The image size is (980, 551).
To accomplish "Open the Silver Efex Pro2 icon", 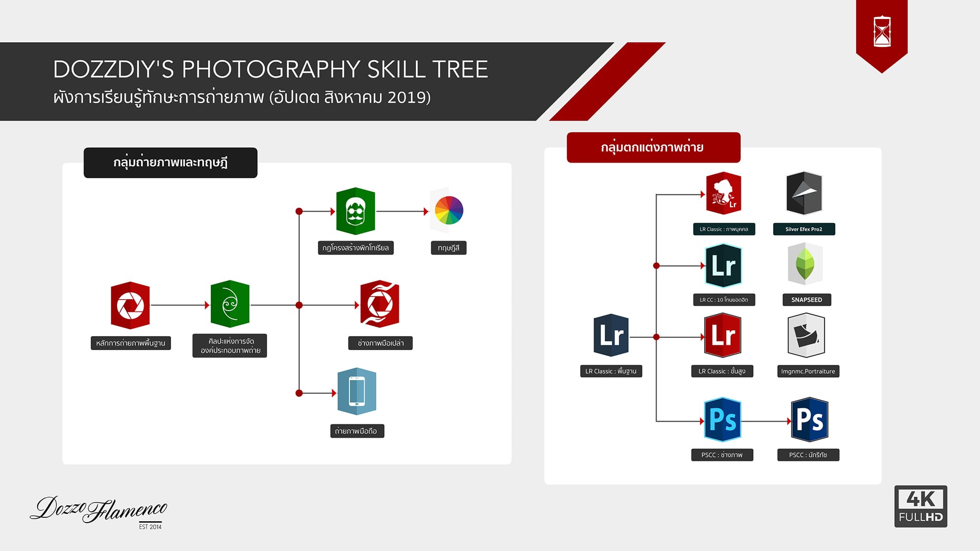I will [804, 193].
